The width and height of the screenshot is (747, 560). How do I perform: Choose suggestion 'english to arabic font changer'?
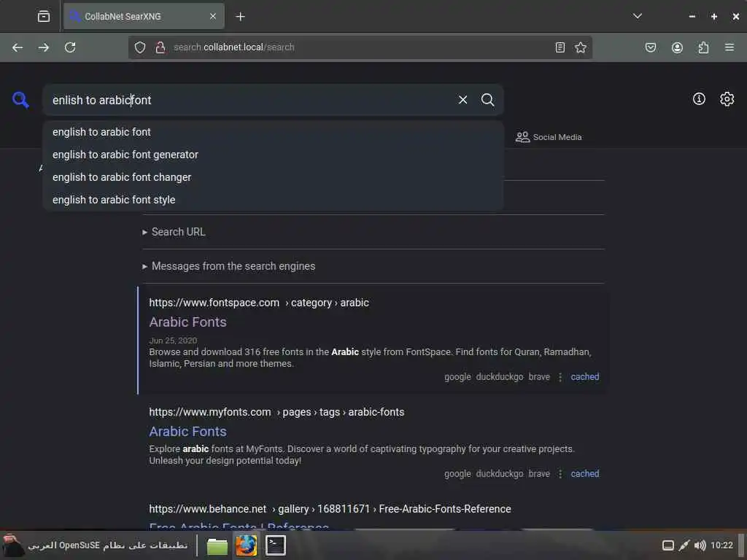[x=273, y=177]
